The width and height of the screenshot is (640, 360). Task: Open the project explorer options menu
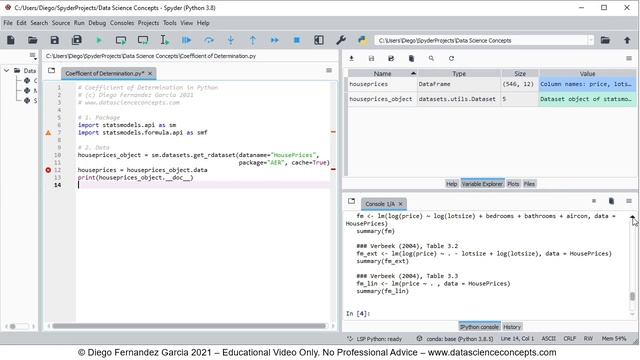pos(33,56)
